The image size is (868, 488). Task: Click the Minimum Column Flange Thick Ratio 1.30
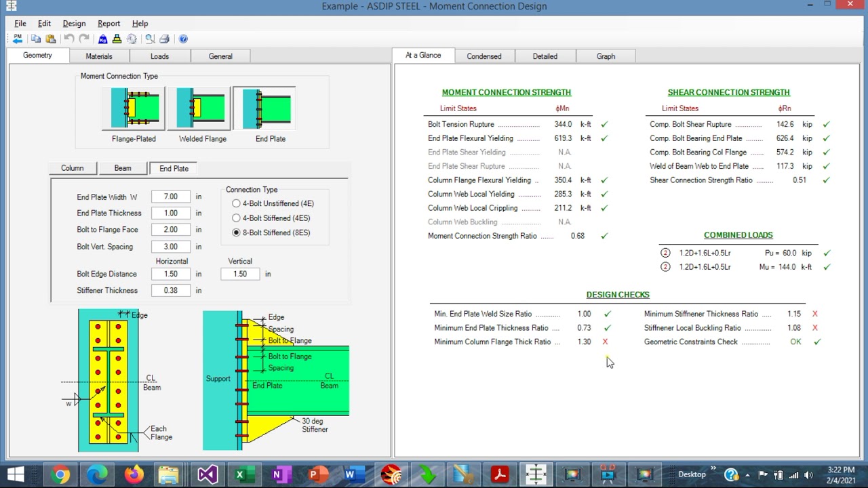584,342
